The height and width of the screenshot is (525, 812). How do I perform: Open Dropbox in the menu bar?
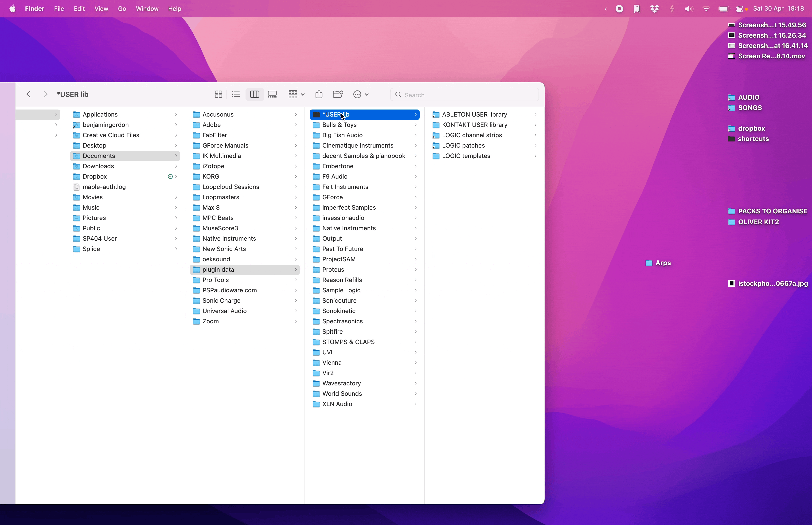[654, 9]
